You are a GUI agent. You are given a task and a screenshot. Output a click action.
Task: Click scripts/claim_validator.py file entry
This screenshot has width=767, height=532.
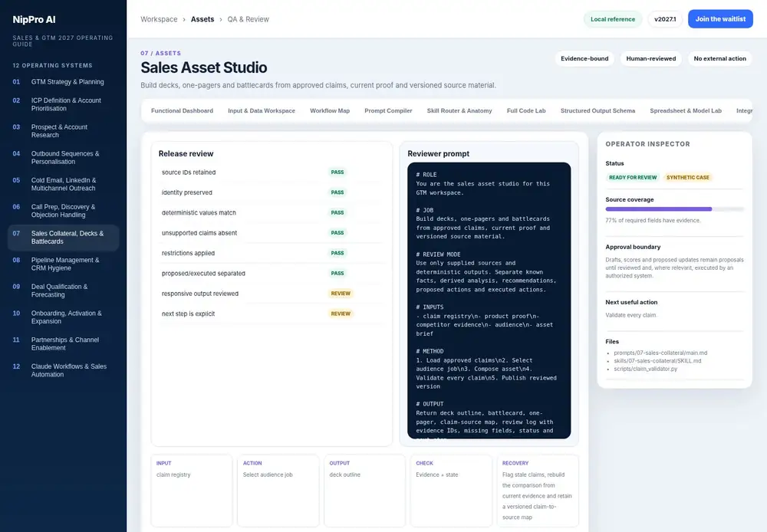645,369
